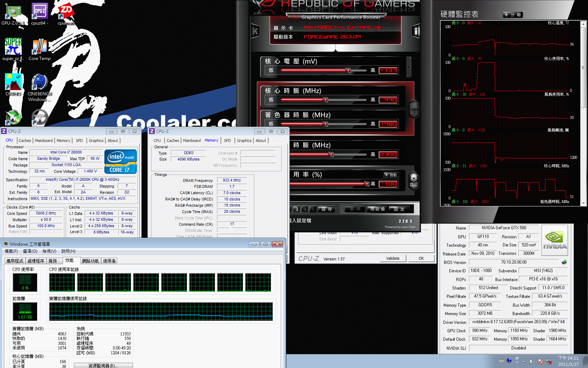This screenshot has height=368, width=588.
Task: Adjust the core clock MHz slider handle
Action: pyautogui.click(x=326, y=100)
